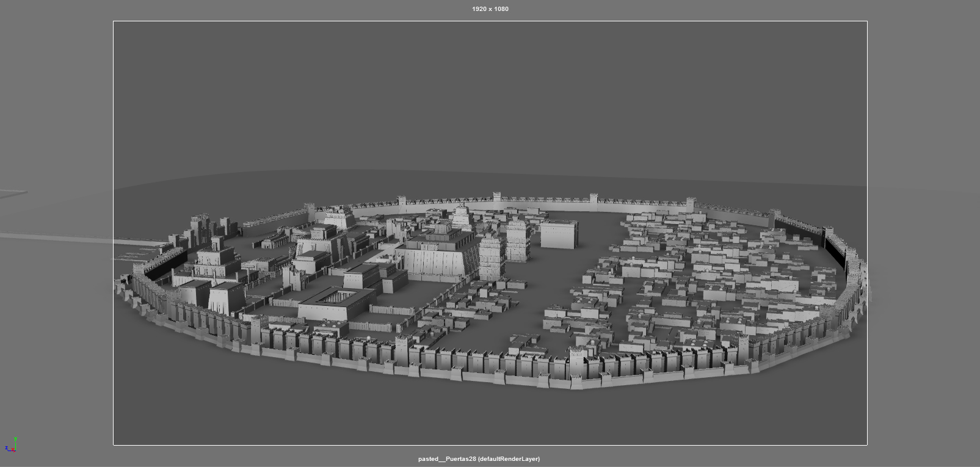This screenshot has height=467, width=980.
Task: Select the dark wall section on the left side
Action: pos(165,266)
